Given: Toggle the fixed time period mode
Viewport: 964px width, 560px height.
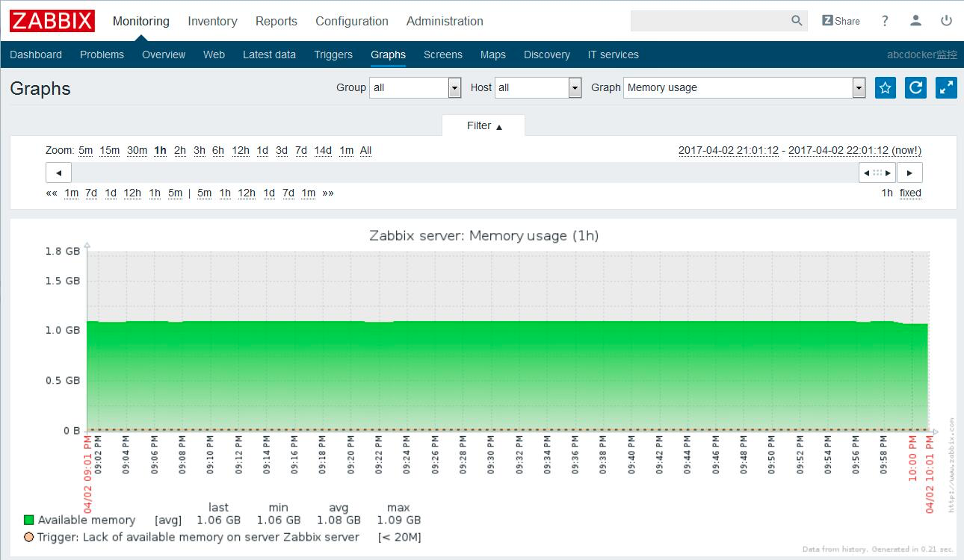Looking at the screenshot, I should coord(910,193).
